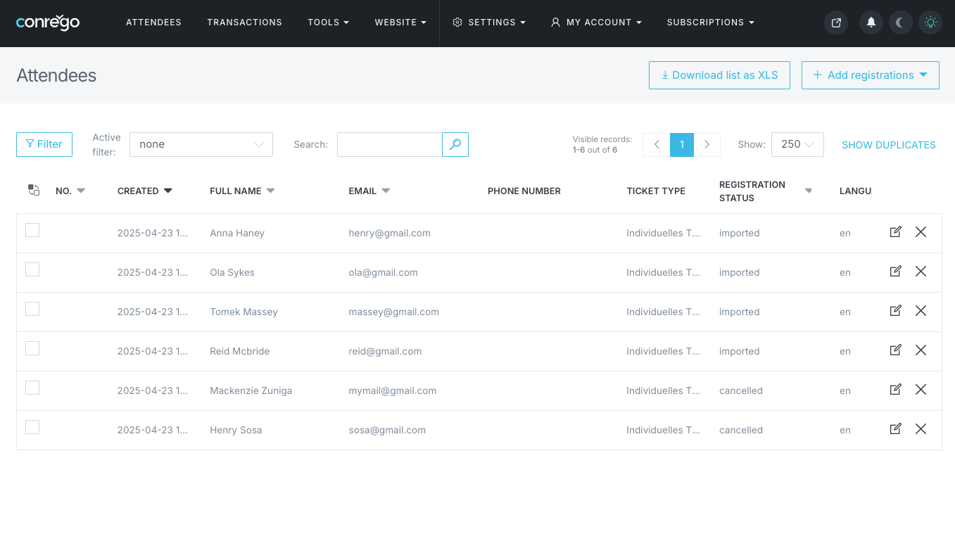The image size is (955, 560).
Task: Edit Anna Haney's record
Action: [x=895, y=232]
